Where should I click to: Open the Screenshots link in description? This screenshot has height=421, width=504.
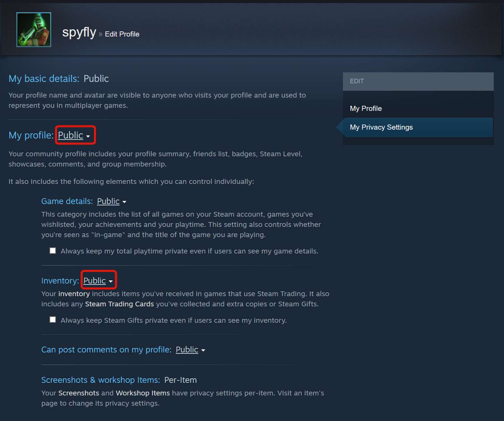pyautogui.click(x=79, y=393)
